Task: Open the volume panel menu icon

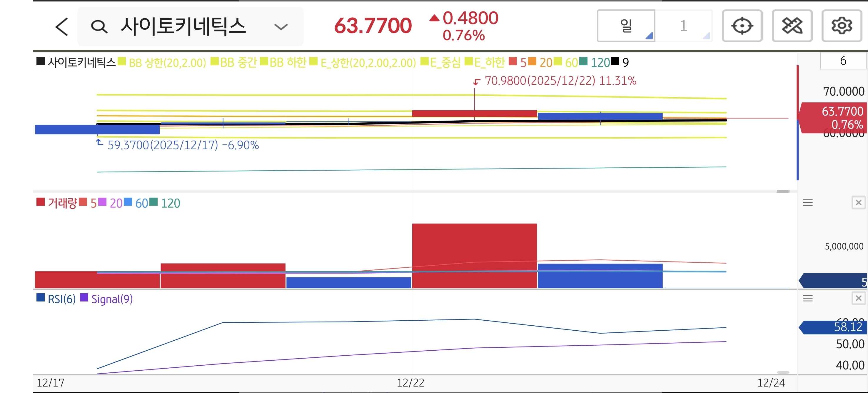Action: [808, 203]
